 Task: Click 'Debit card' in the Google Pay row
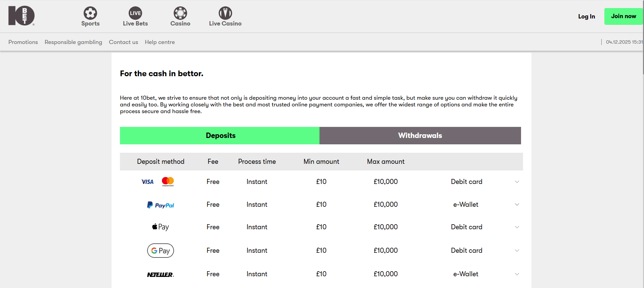[x=467, y=250]
